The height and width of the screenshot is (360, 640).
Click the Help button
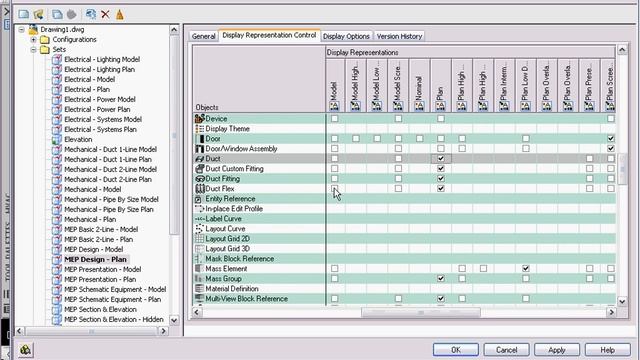click(x=607, y=350)
